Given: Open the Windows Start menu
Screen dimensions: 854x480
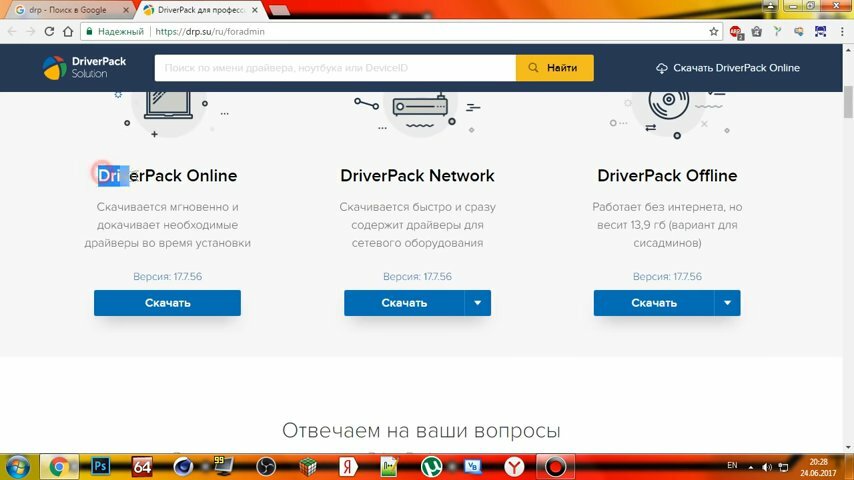Looking at the screenshot, I should [x=17, y=467].
